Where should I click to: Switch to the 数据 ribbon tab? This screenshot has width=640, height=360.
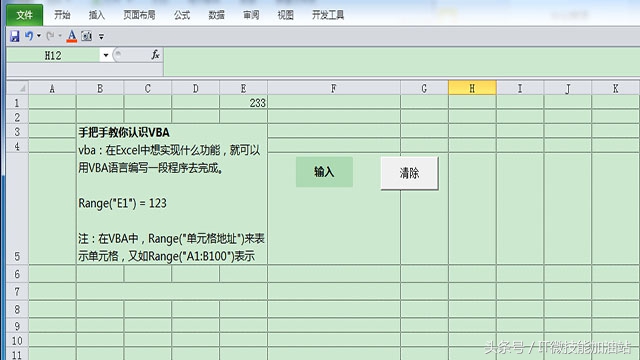pyautogui.click(x=216, y=15)
